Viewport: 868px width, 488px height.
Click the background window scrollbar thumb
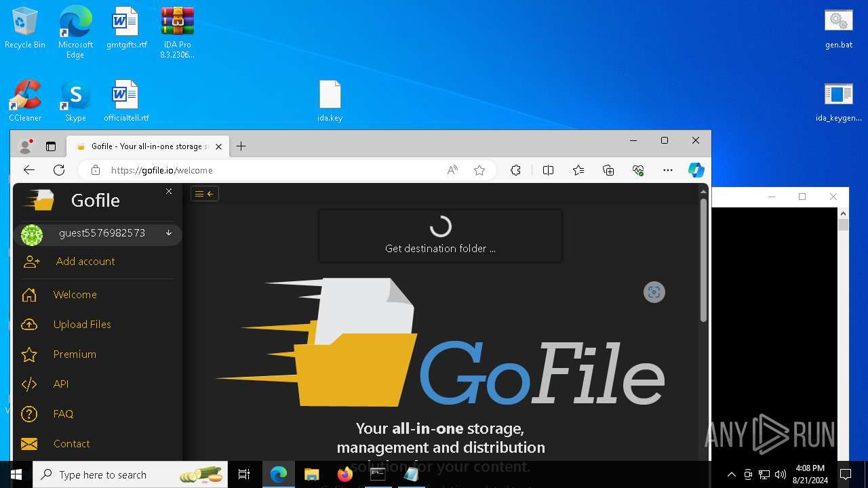click(843, 224)
